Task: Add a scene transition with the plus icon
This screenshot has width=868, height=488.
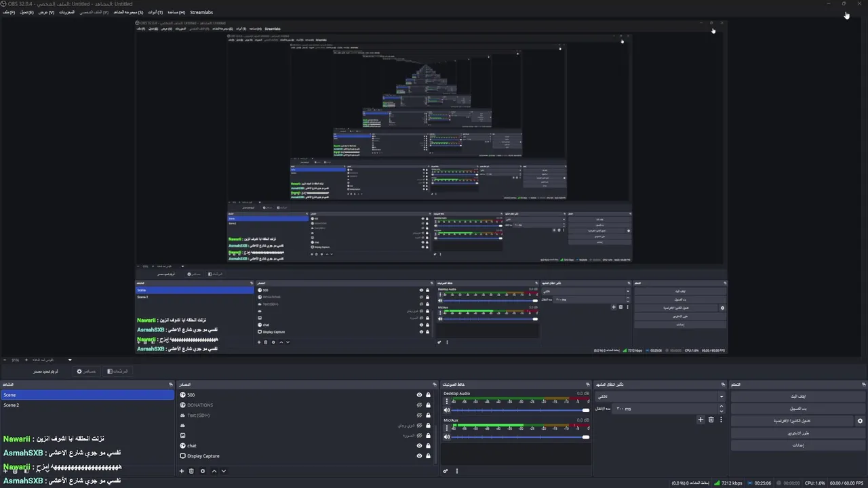Action: click(x=701, y=420)
